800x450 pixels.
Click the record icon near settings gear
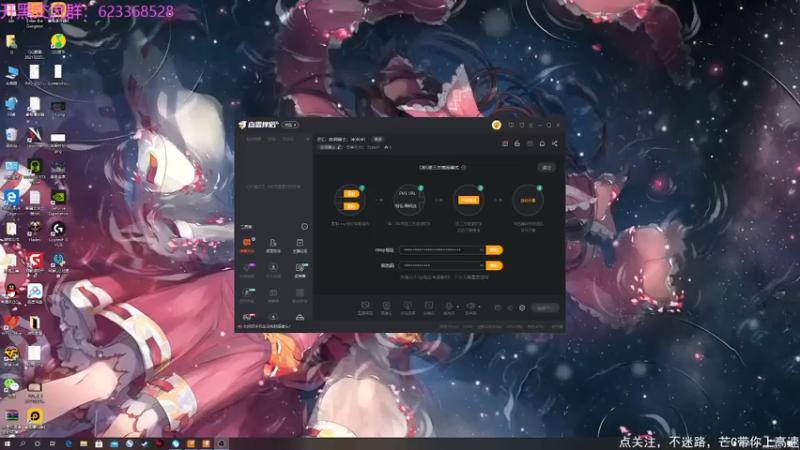[497, 308]
